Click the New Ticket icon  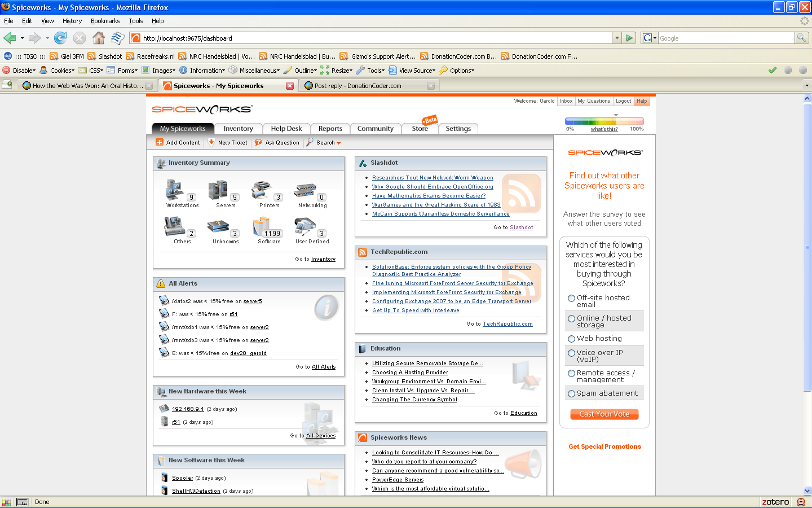(211, 142)
